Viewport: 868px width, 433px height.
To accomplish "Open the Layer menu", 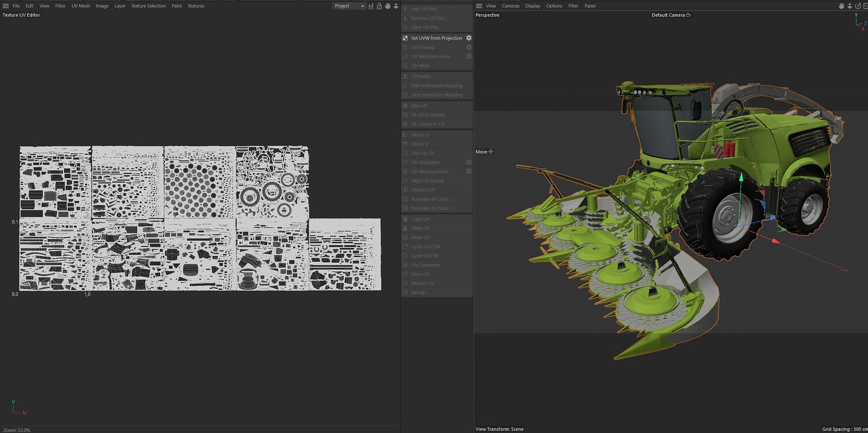I will 120,6.
